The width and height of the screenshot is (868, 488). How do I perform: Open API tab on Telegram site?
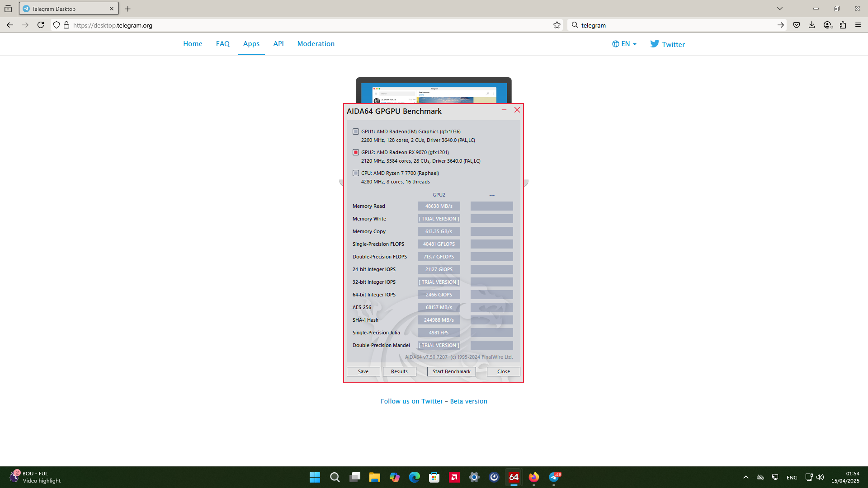(x=278, y=44)
